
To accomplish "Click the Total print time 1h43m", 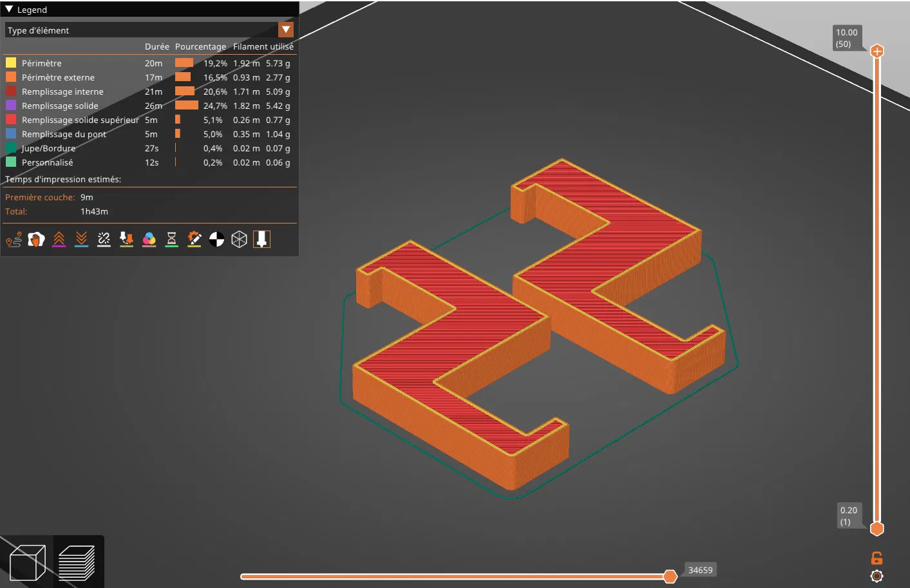I will point(94,211).
